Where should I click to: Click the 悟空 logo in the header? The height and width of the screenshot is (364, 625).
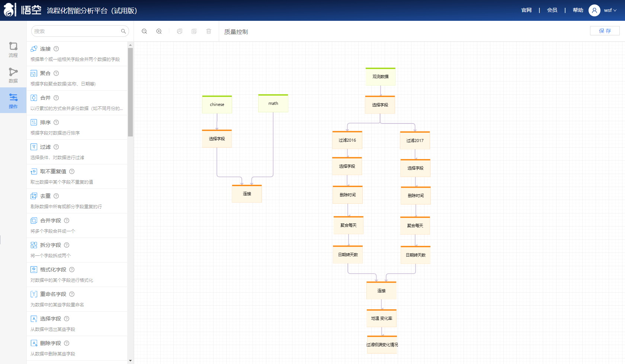point(22,10)
